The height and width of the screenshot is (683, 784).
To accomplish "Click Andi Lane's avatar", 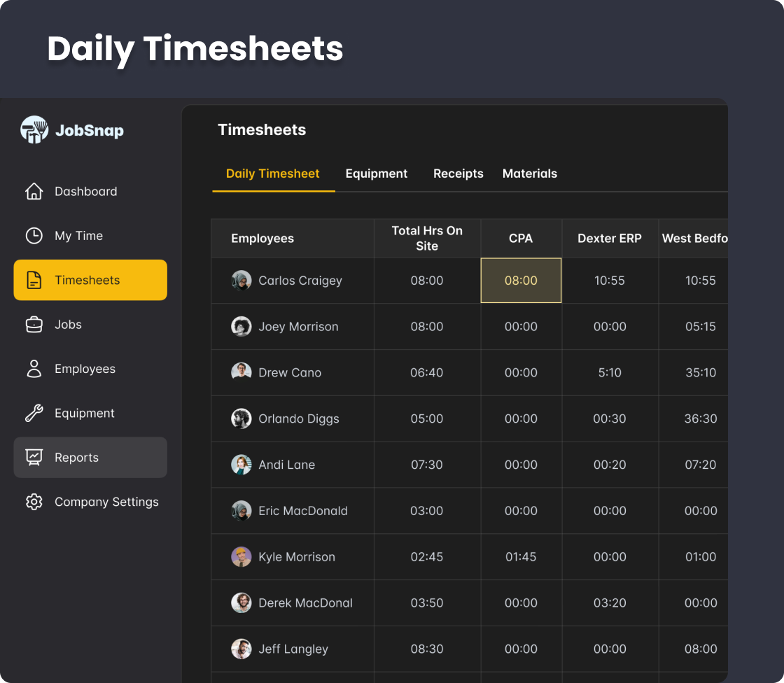I will 241,465.
